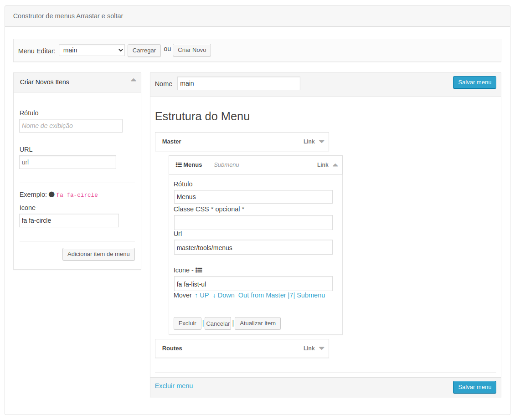Viewport: 515px width, 420px height.
Task: Click the top Salvar menu button
Action: tap(474, 82)
